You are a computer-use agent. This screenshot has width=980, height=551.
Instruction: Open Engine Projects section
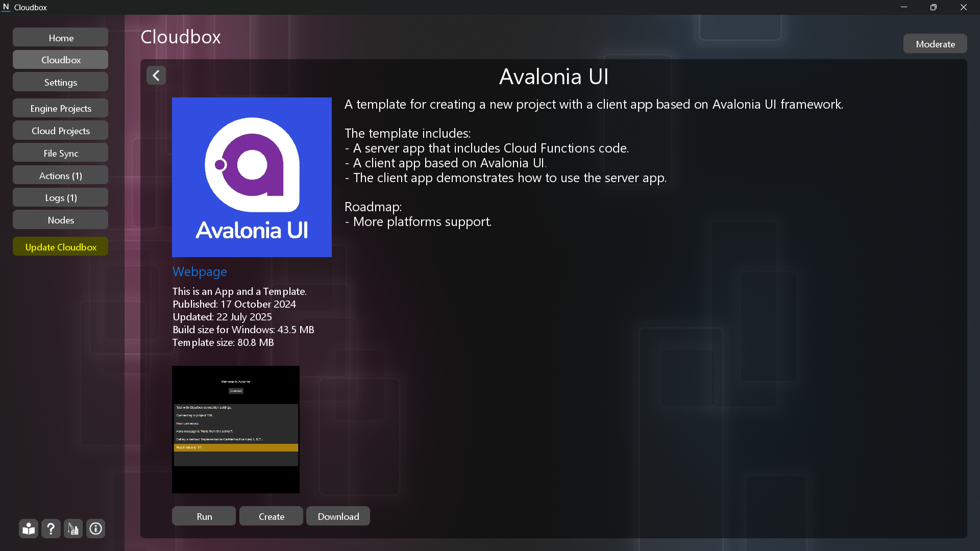pos(61,108)
